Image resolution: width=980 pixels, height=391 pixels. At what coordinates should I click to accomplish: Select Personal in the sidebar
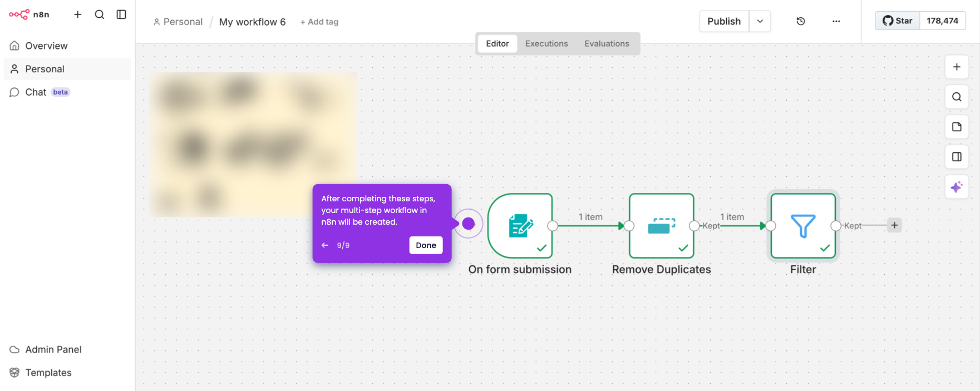point(67,69)
